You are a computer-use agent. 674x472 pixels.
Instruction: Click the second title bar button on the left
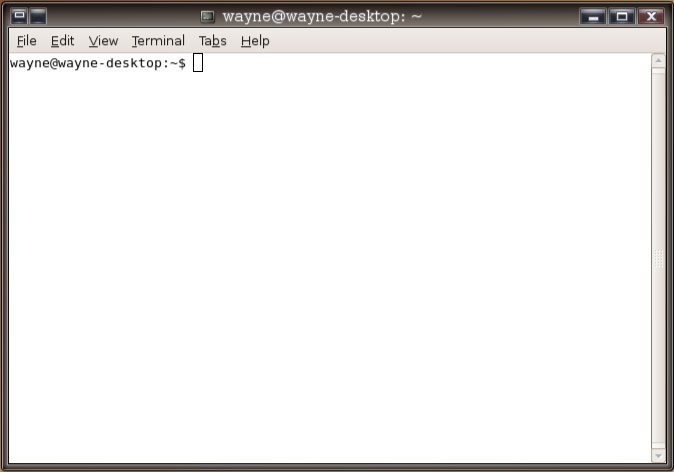[x=38, y=16]
